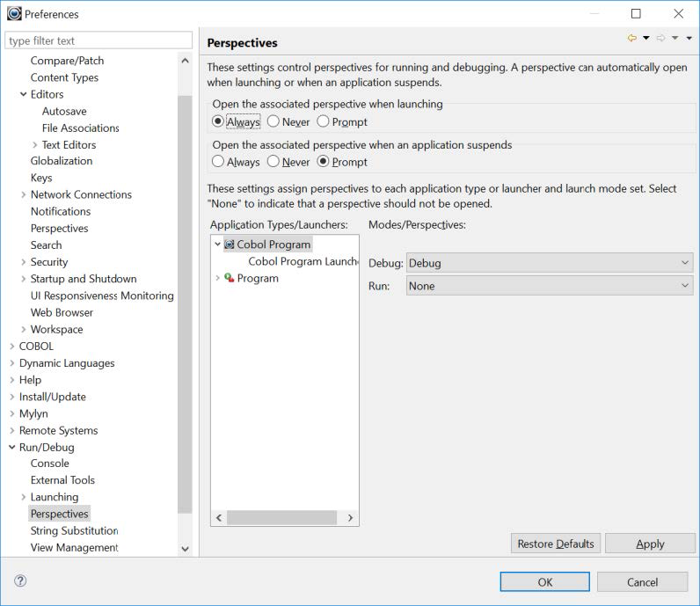Open the Notifications preference page
This screenshot has width=700, height=606.
(61, 211)
